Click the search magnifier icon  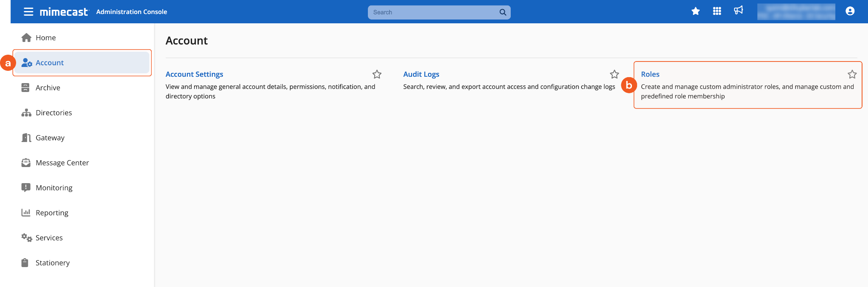[x=503, y=12]
